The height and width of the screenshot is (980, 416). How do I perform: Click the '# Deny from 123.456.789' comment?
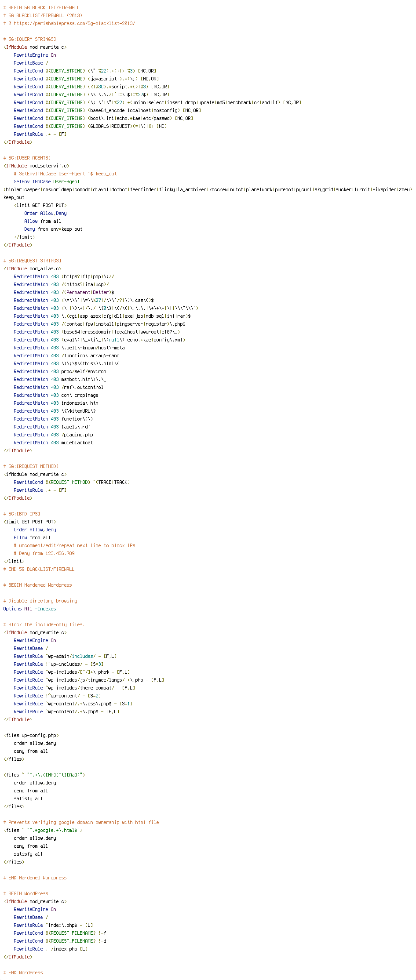pos(44,553)
